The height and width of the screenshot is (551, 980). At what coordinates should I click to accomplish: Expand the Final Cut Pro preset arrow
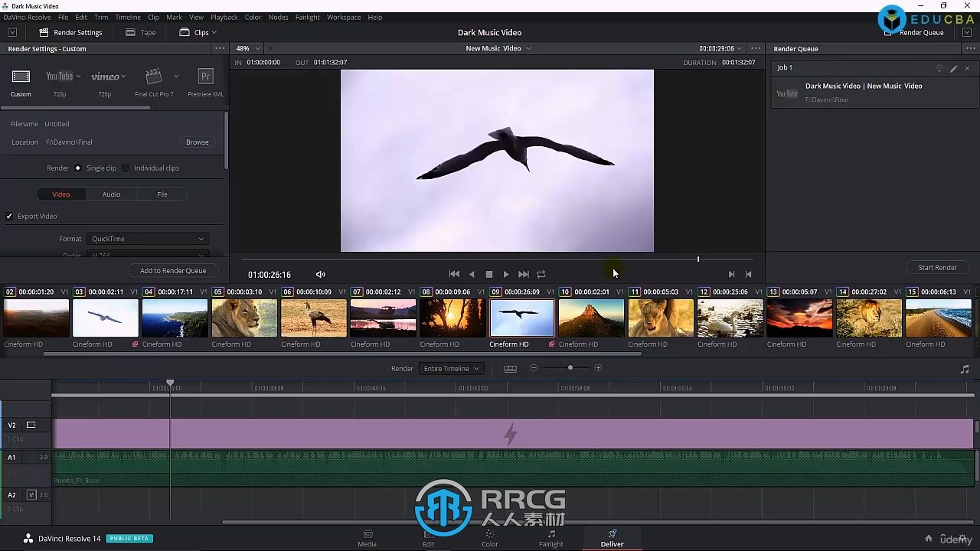click(176, 77)
